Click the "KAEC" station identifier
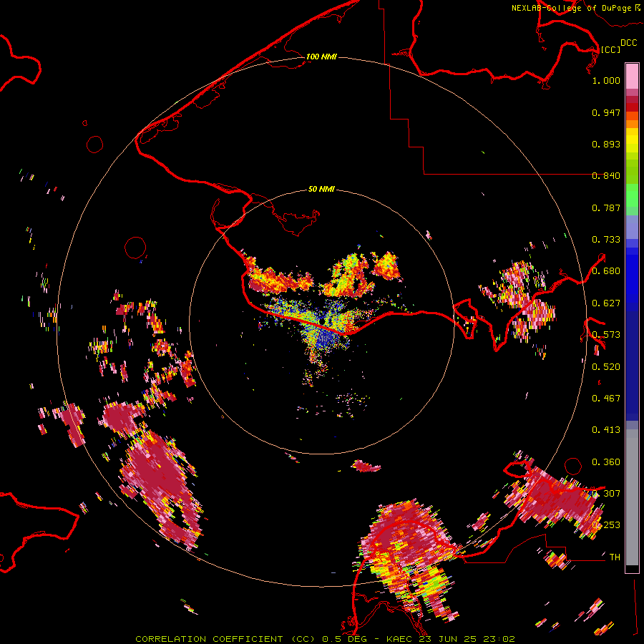 (401, 639)
